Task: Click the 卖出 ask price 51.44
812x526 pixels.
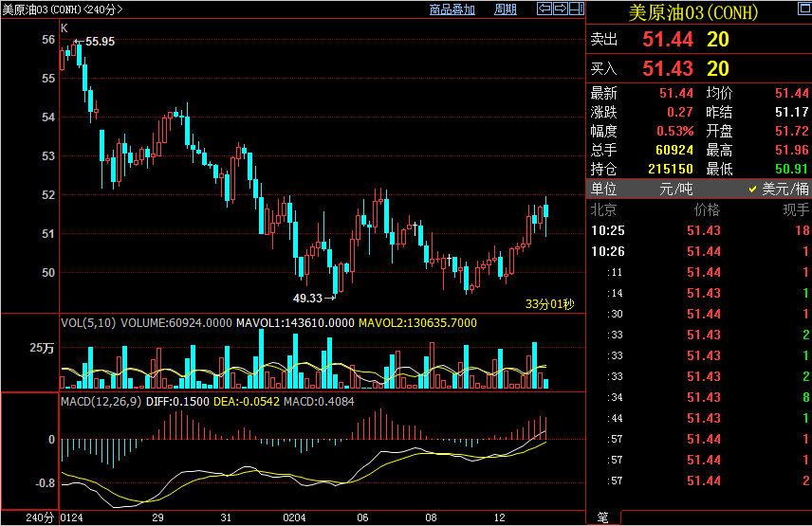Action: pyautogui.click(x=668, y=40)
